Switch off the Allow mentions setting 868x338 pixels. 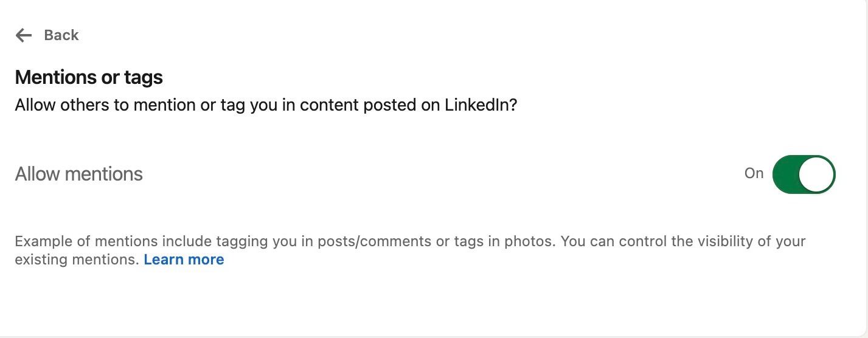[804, 174]
